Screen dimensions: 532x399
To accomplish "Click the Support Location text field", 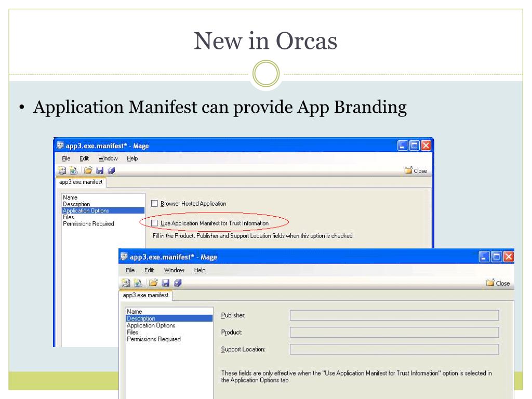I will (394, 349).
